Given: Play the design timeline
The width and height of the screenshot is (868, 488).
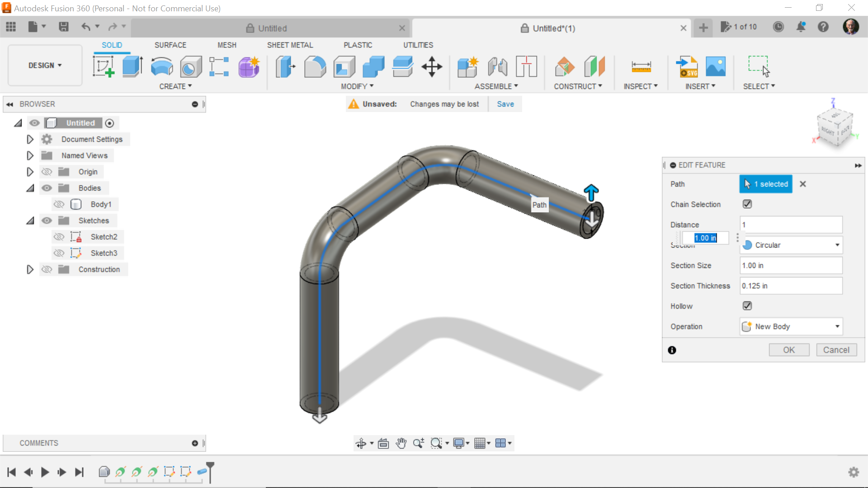Looking at the screenshot, I should 45,472.
